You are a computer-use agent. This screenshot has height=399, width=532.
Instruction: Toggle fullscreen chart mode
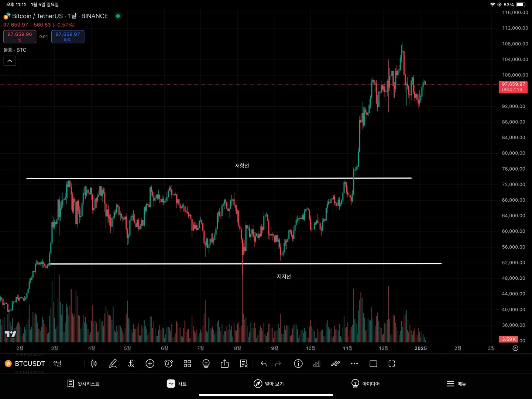tap(392, 364)
